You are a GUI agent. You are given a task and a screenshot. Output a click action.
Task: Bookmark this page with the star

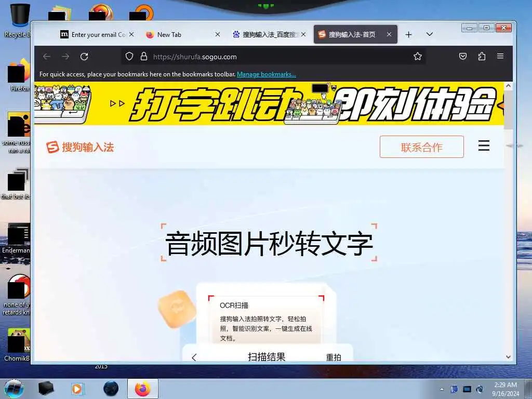418,56
